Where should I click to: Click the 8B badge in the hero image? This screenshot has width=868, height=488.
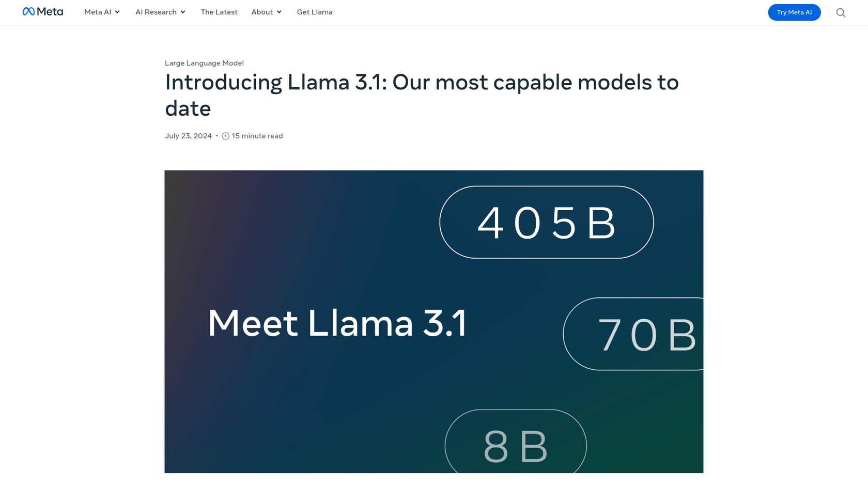(515, 445)
